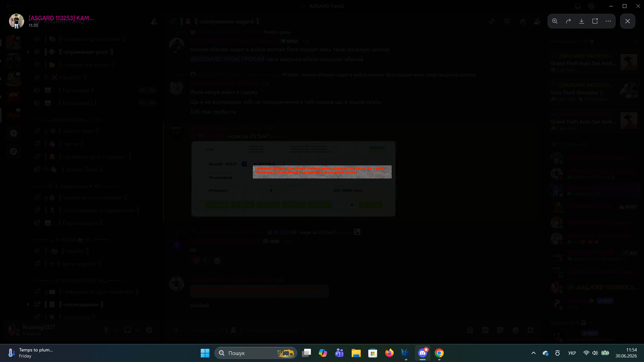Open the image in browser icon
The image size is (644, 362).
(595, 21)
